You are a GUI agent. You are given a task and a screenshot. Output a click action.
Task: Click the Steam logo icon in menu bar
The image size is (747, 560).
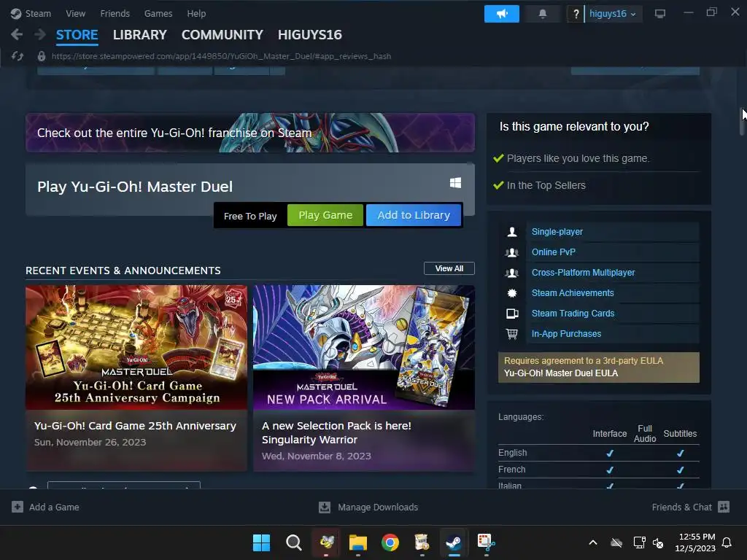(x=16, y=14)
